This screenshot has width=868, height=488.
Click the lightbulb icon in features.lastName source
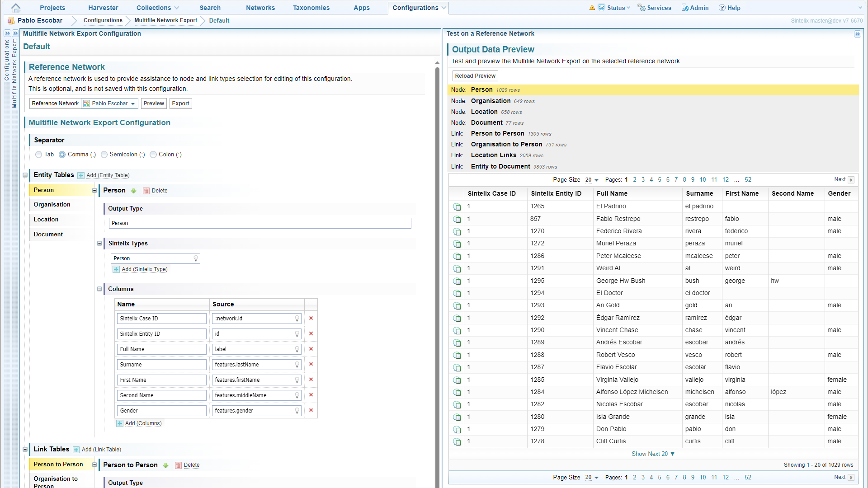(297, 365)
